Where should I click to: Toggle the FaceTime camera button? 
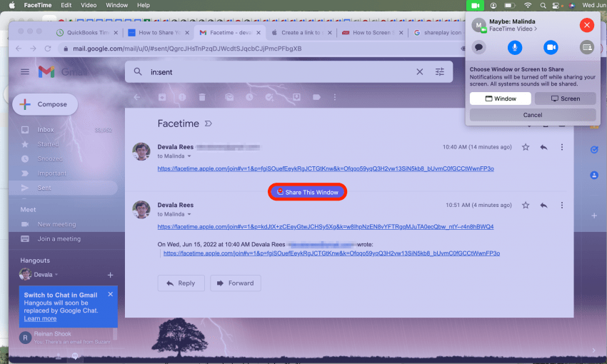tap(551, 47)
